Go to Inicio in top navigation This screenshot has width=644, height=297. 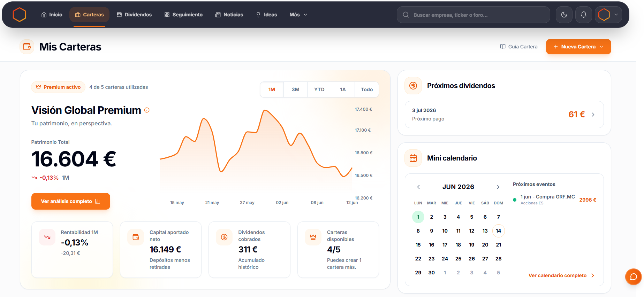(x=52, y=15)
